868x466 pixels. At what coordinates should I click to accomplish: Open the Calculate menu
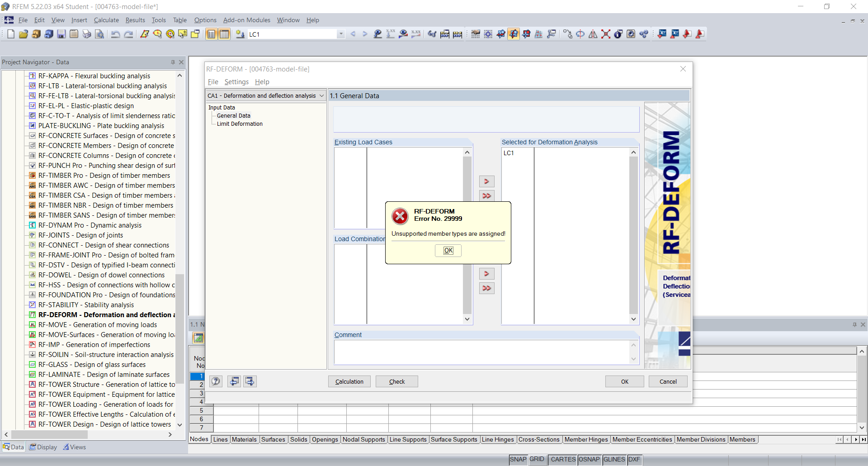tap(106, 20)
